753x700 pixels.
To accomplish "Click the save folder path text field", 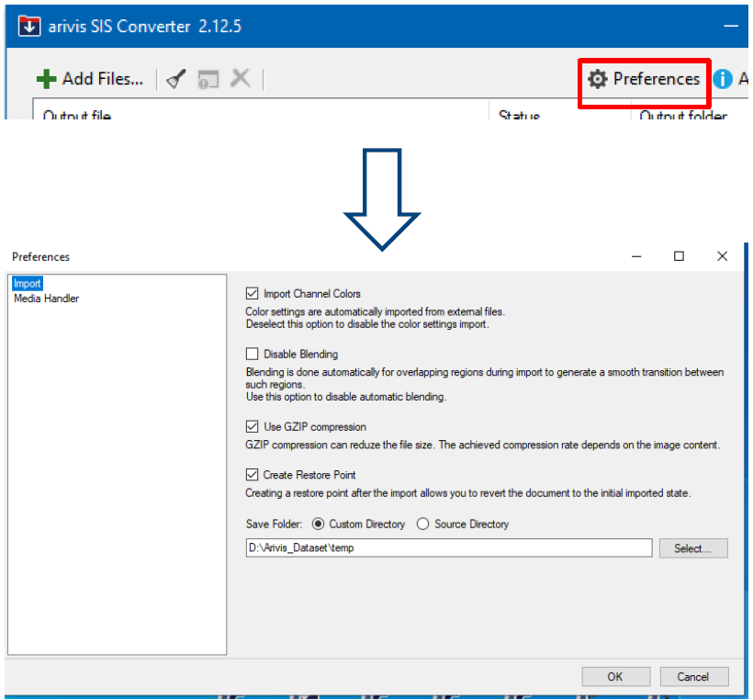I will (x=448, y=548).
